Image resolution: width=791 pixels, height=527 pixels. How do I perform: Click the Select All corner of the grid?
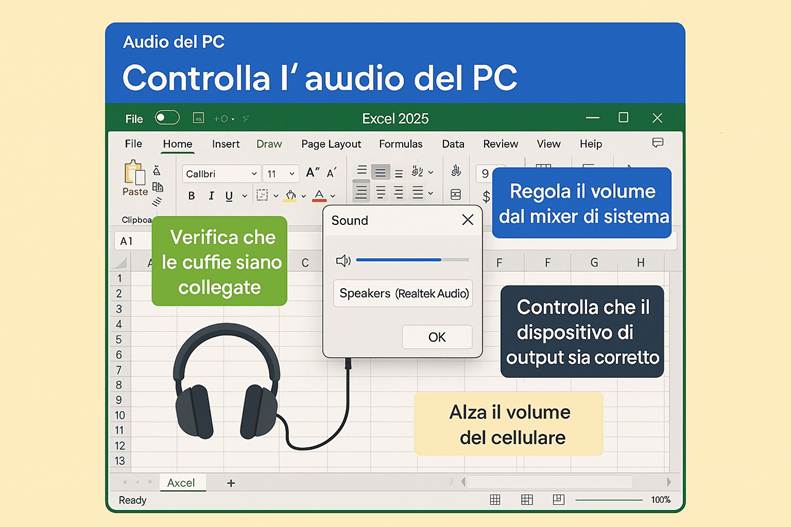[120, 262]
